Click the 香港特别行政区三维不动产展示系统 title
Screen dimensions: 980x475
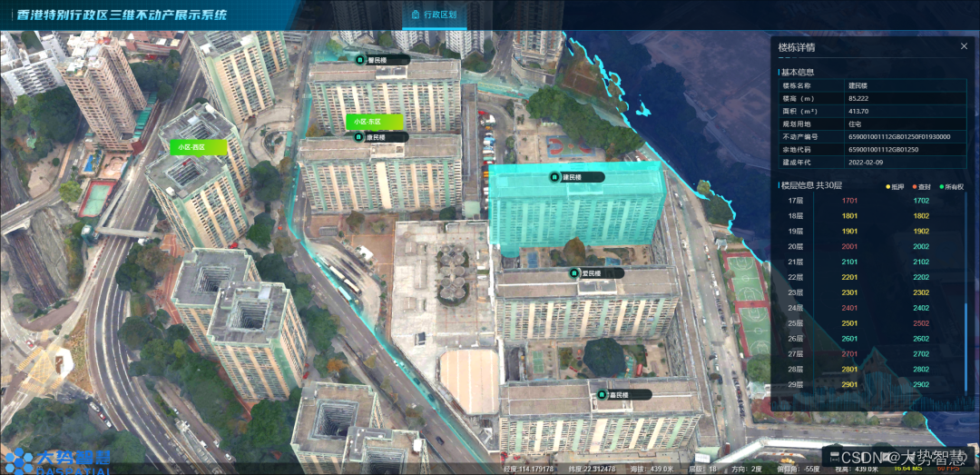pos(122,15)
